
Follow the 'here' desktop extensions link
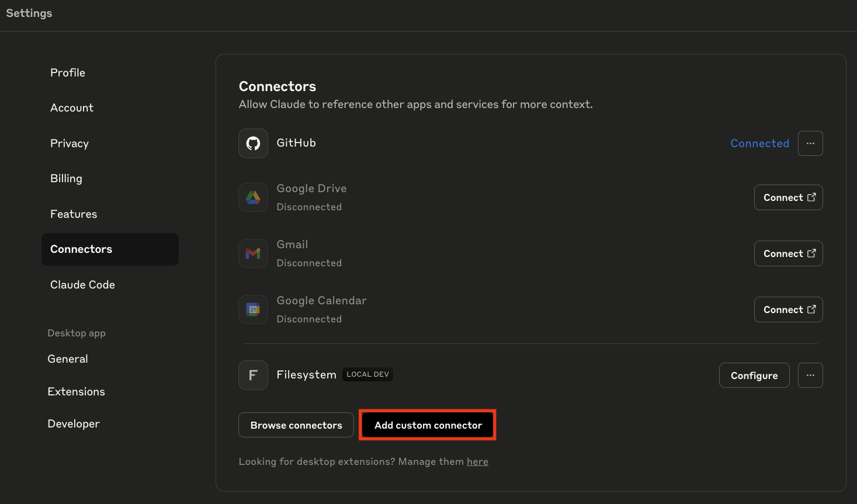(x=477, y=461)
